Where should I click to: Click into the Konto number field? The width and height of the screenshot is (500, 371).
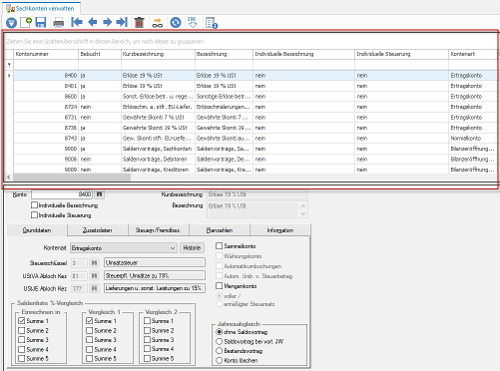[x=62, y=194]
